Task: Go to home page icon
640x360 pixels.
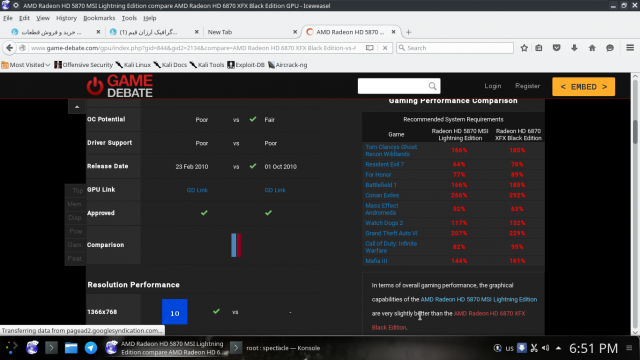Action: click(592, 48)
